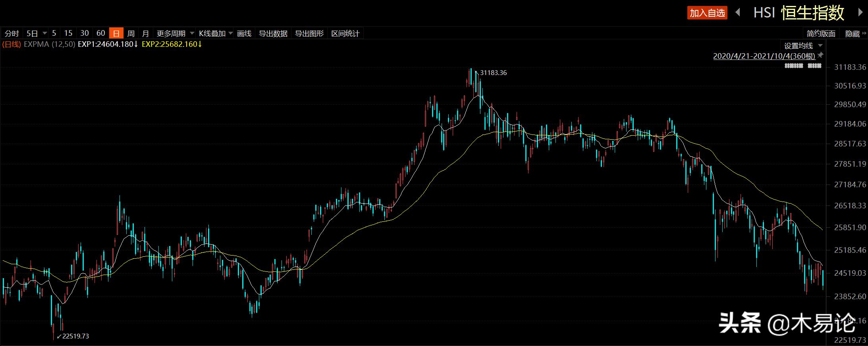Switch to 简约版面 simple layout
Image resolution: width=868 pixels, height=346 pixels.
pos(821,34)
